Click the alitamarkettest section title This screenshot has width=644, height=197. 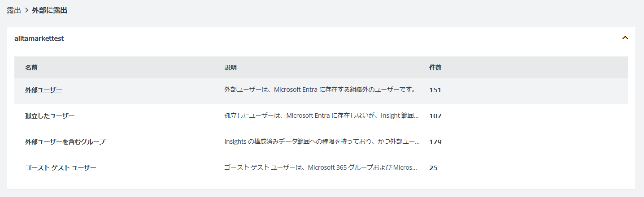coord(39,39)
